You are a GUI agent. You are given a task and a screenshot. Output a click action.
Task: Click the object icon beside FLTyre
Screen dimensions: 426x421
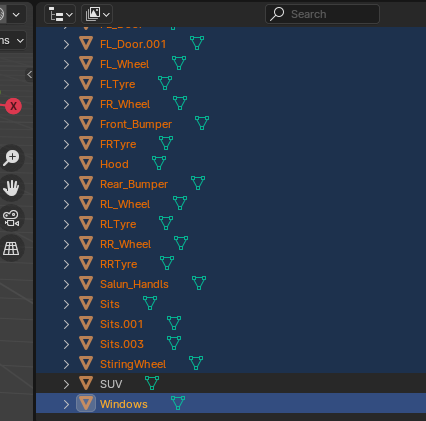click(x=86, y=84)
